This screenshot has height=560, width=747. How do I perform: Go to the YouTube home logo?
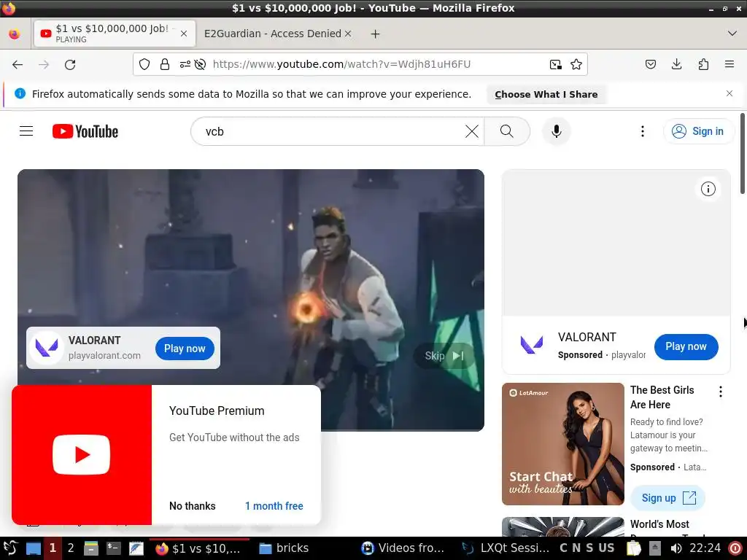85,131
